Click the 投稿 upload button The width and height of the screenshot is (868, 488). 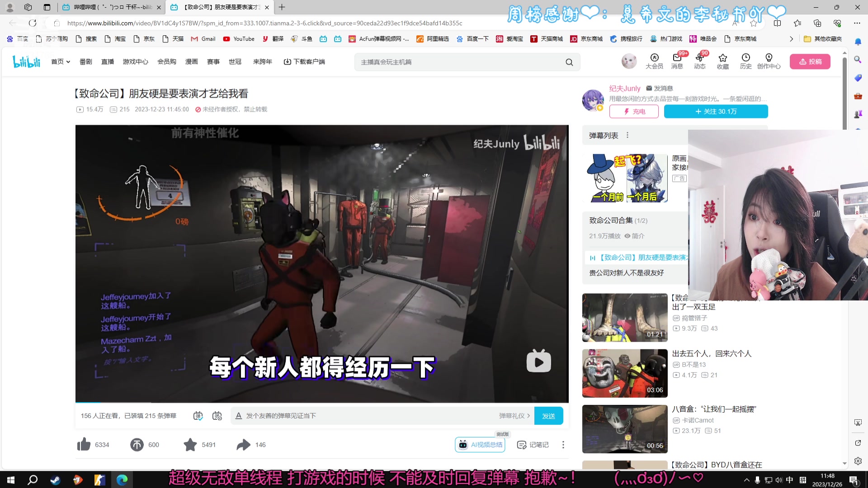click(810, 61)
